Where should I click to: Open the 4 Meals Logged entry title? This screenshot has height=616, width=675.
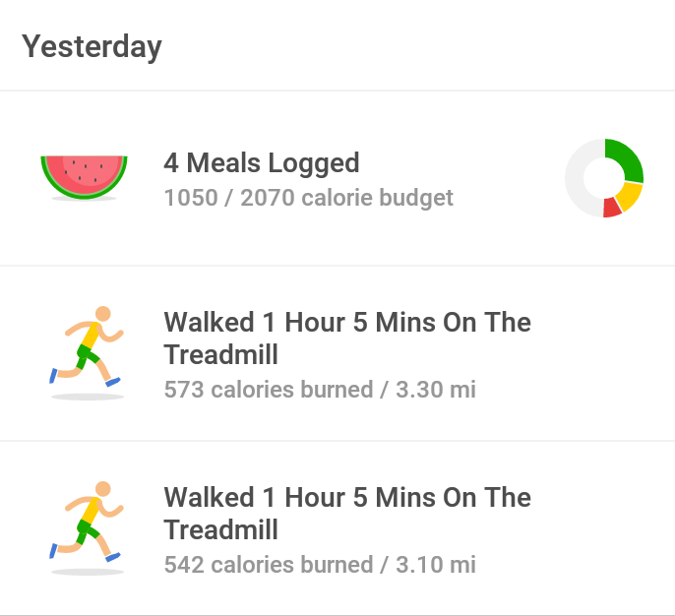262,162
